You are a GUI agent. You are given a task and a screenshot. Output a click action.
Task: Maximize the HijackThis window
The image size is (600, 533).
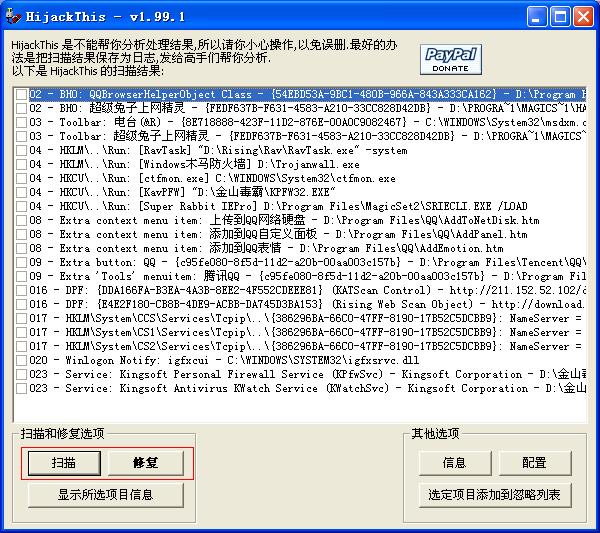click(x=560, y=17)
